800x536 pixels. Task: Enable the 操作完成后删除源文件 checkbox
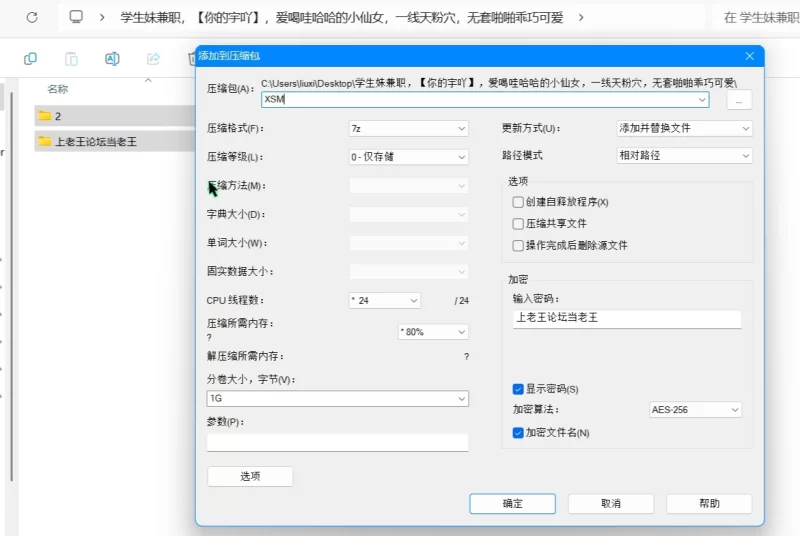tap(518, 245)
